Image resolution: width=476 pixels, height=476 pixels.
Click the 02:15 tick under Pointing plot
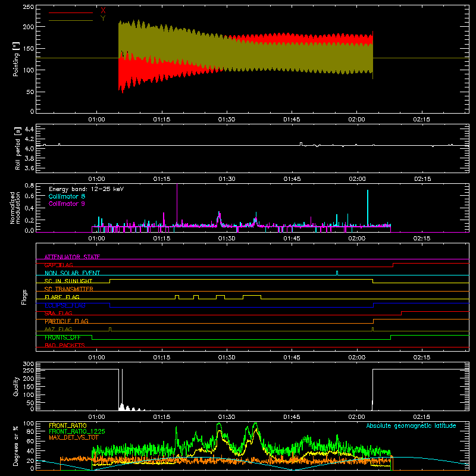click(421, 120)
